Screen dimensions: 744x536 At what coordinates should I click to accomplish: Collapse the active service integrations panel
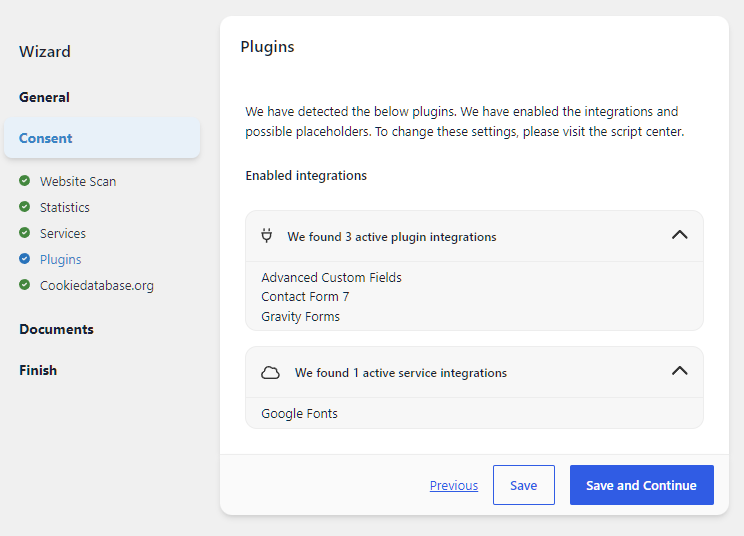click(679, 371)
